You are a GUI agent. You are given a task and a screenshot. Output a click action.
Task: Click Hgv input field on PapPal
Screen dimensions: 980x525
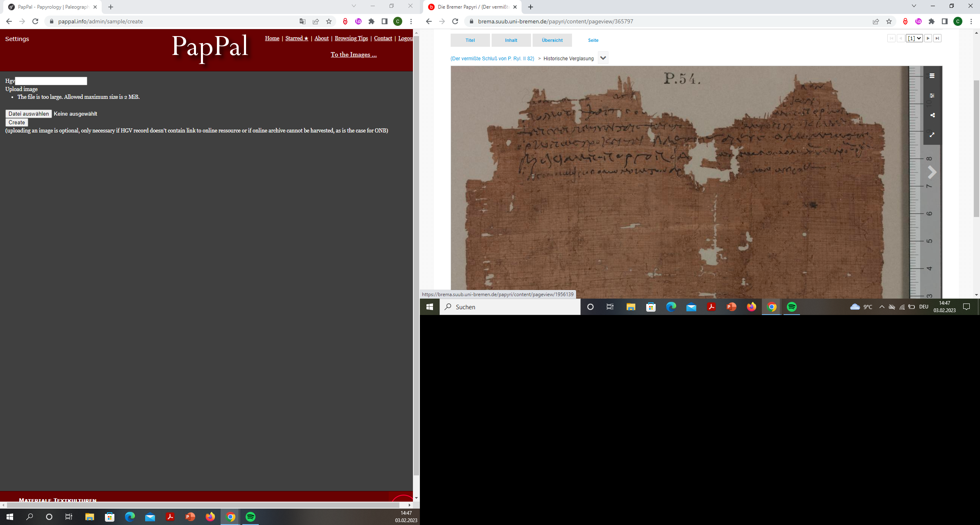pos(51,81)
